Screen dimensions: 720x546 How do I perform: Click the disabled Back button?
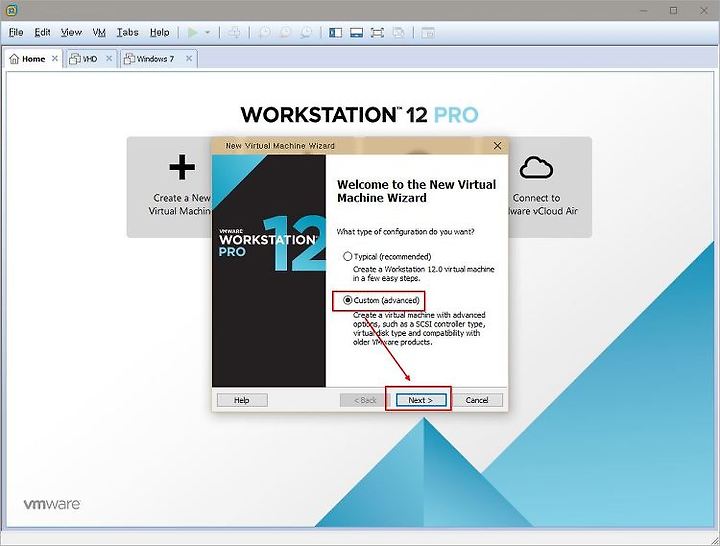pyautogui.click(x=365, y=400)
